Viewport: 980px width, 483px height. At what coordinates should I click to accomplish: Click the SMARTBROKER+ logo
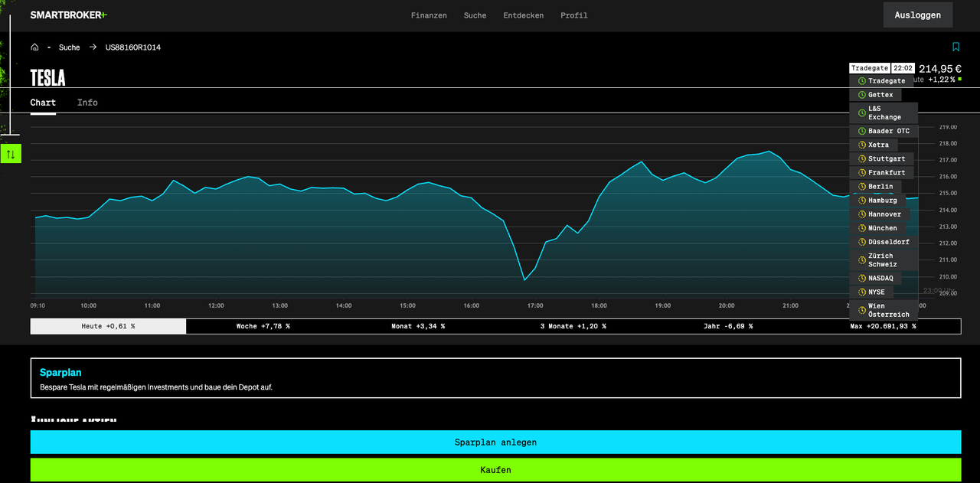[69, 15]
